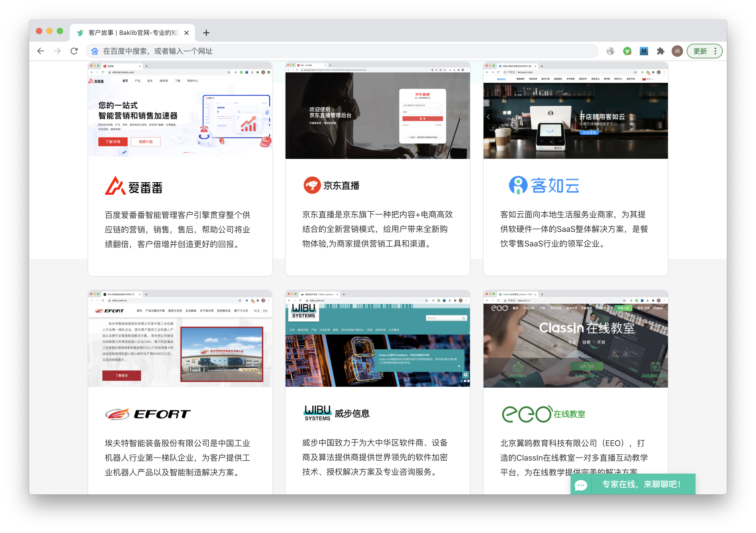Click the chat bubble icon in widget
Screen dimensions: 756x533
(581, 485)
